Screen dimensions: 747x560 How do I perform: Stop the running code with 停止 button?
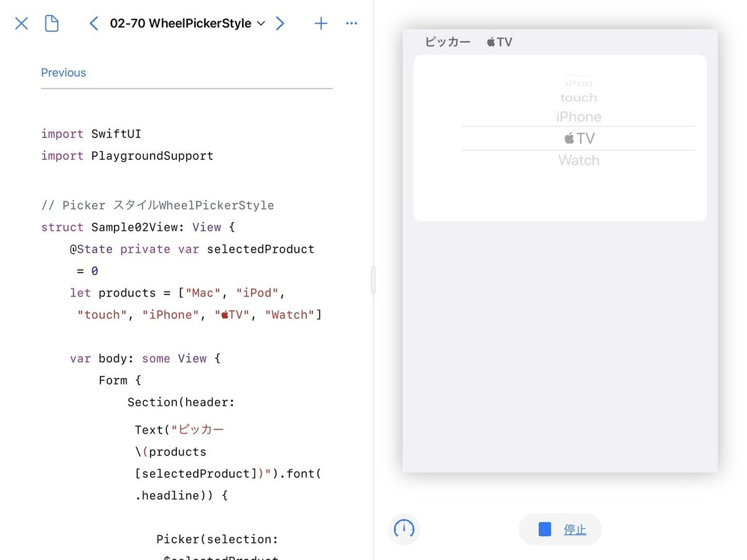pos(560,530)
